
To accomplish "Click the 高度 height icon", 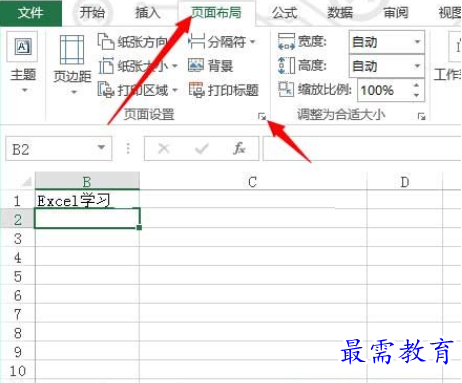I will [286, 66].
